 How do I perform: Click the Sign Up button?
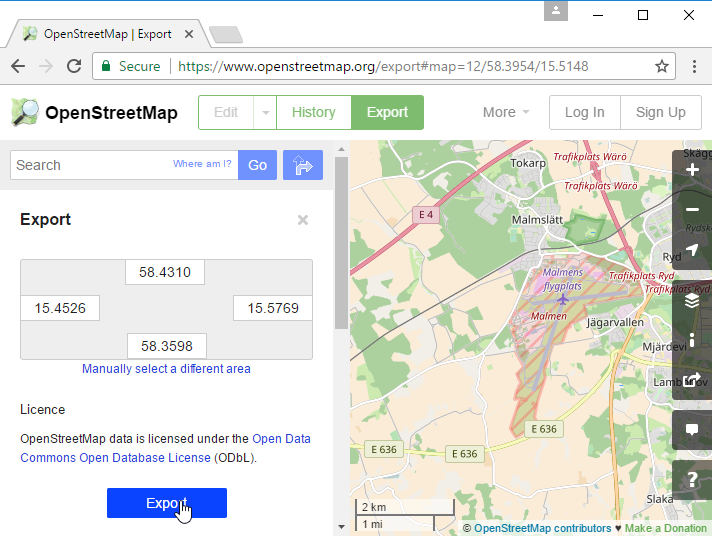[x=661, y=112]
